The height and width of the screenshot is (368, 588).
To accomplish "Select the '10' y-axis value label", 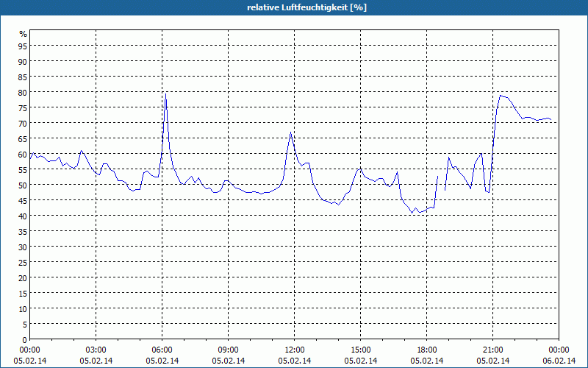I will point(23,309).
